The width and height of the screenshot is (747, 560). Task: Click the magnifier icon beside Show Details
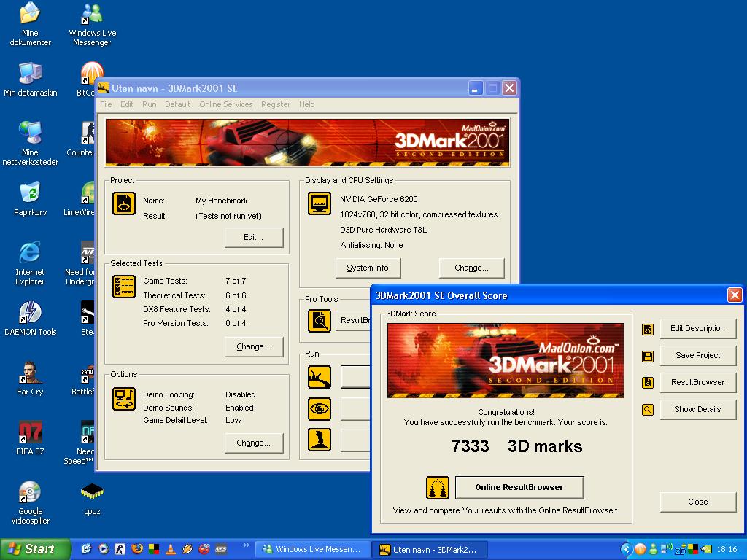coord(648,410)
